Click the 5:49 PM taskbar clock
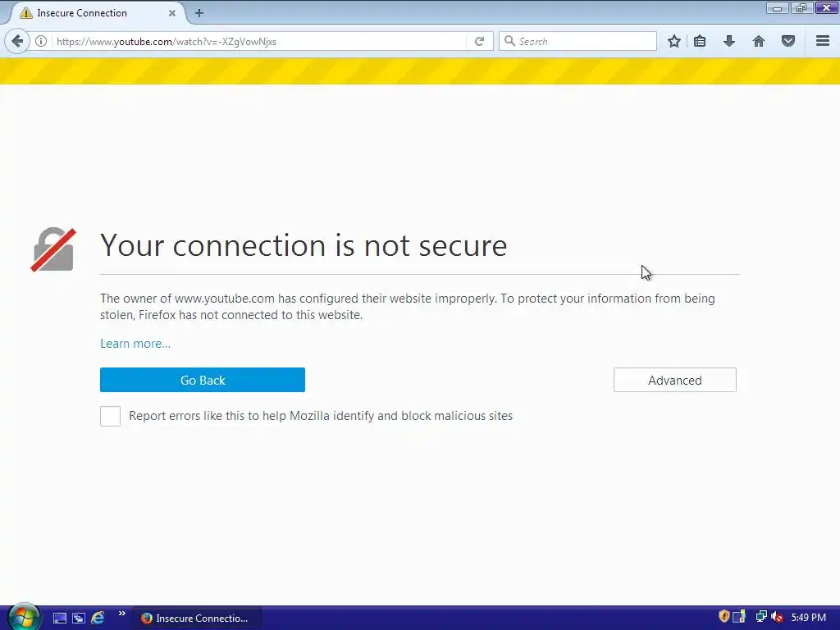This screenshot has height=630, width=840. coord(808,618)
